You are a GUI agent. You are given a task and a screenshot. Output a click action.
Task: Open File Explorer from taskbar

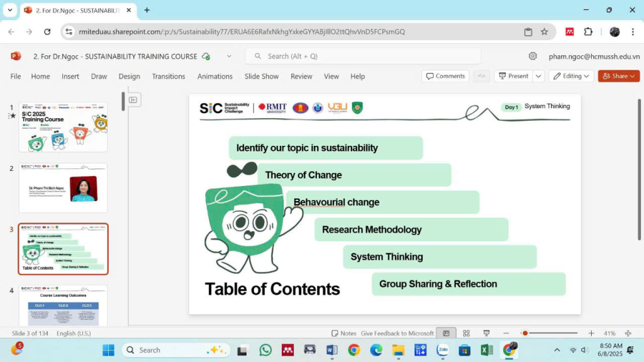pos(398,350)
